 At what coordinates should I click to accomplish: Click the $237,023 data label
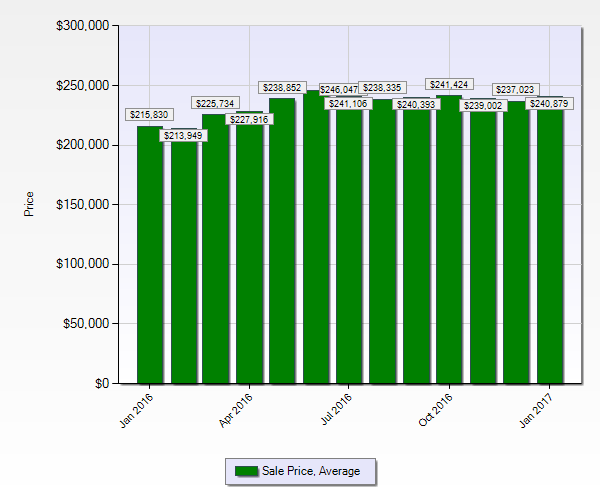point(515,90)
